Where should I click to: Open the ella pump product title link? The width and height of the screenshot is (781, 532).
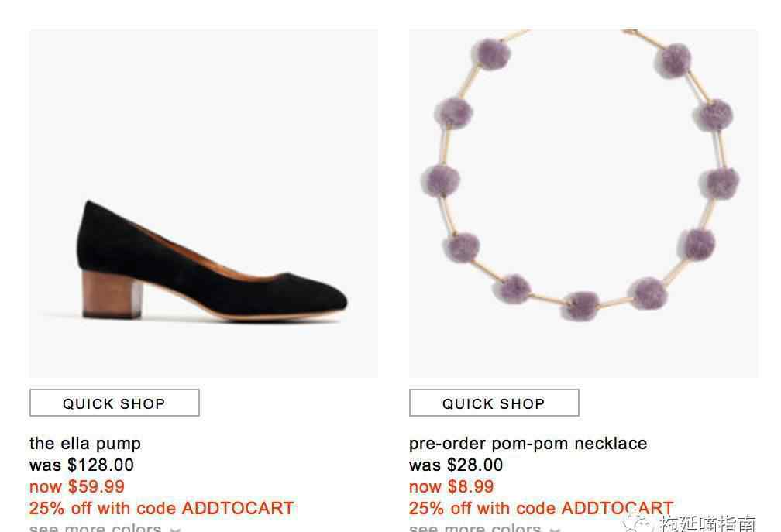click(85, 443)
